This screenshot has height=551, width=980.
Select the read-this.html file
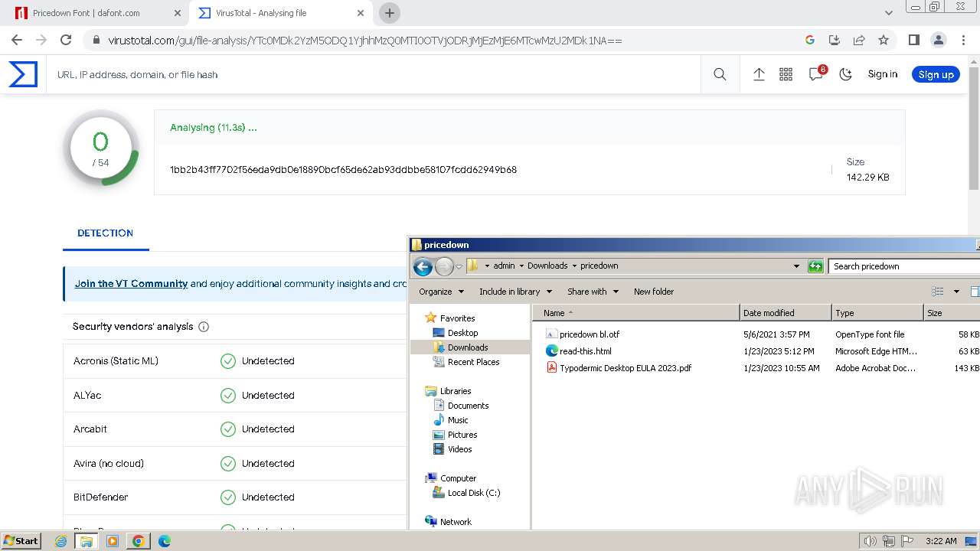point(585,351)
